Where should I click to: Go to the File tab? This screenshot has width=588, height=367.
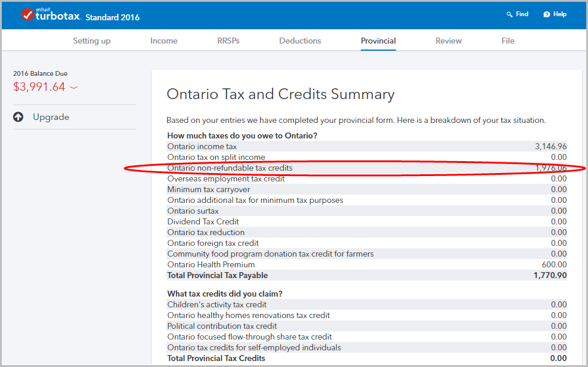tap(507, 41)
